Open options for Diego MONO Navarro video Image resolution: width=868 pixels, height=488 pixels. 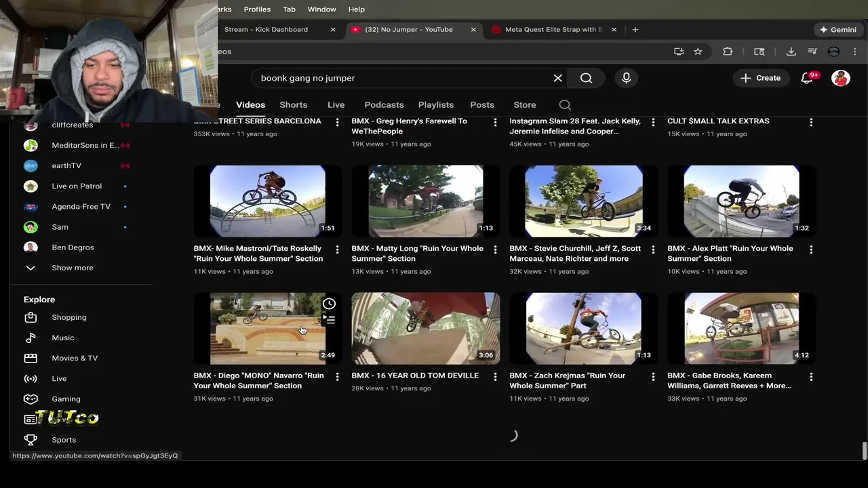(x=337, y=376)
